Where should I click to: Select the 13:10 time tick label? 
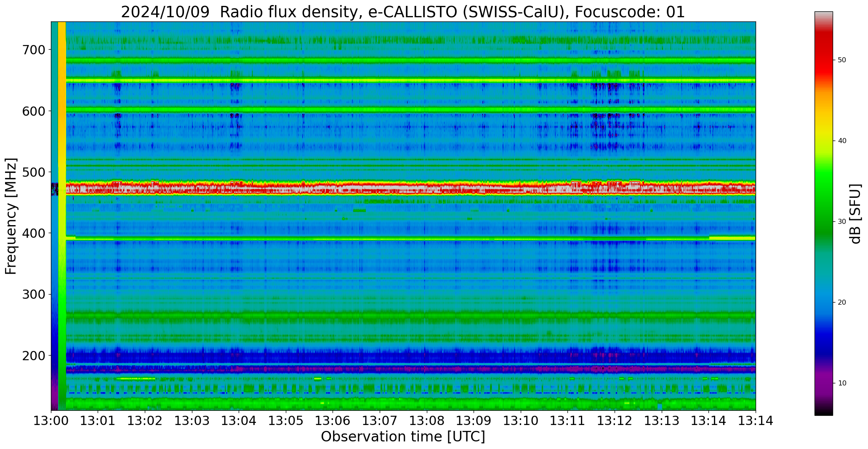tap(521, 421)
